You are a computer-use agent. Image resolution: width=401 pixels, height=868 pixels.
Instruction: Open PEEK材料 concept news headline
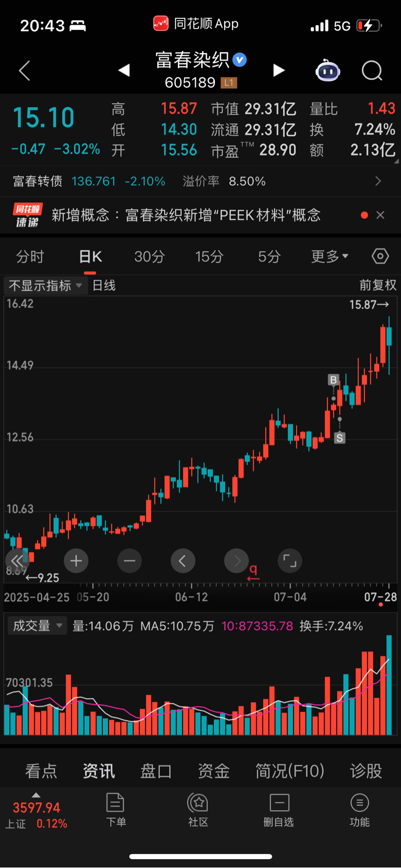pyautogui.click(x=186, y=215)
